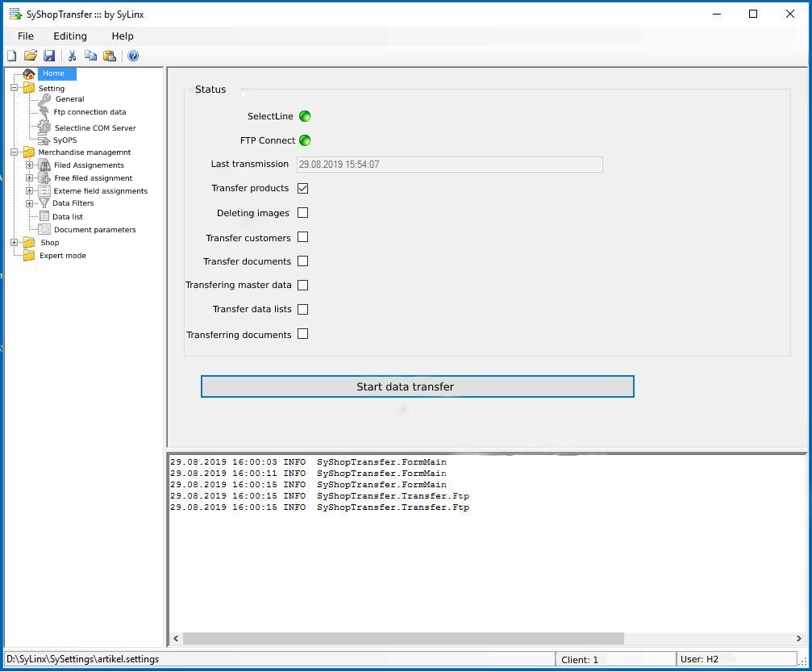812x672 pixels.
Task: Click the log scrollbar left arrow
Action: click(176, 638)
